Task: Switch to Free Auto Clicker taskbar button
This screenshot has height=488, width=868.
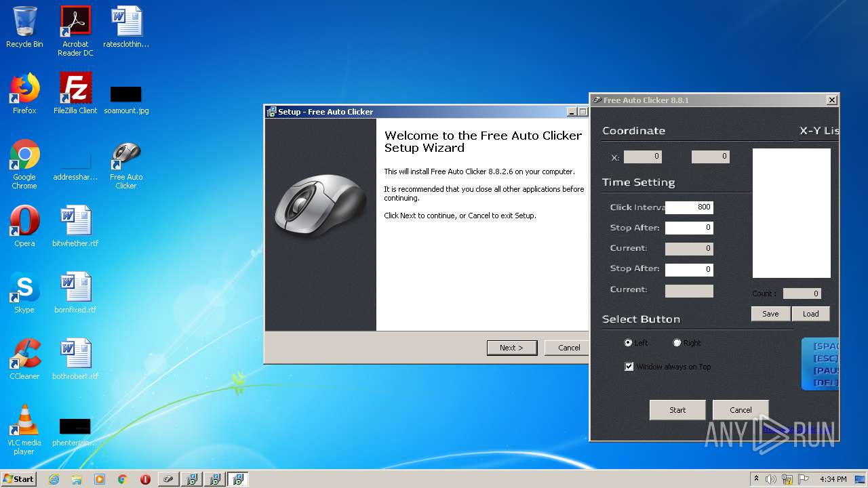Action: click(169, 479)
